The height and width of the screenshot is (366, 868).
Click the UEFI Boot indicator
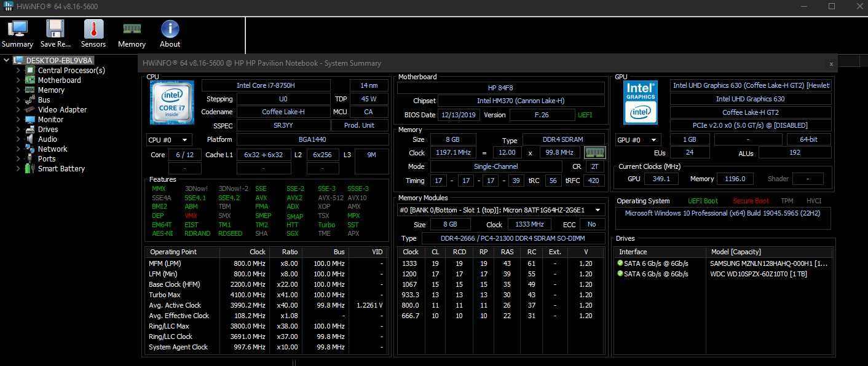point(703,201)
